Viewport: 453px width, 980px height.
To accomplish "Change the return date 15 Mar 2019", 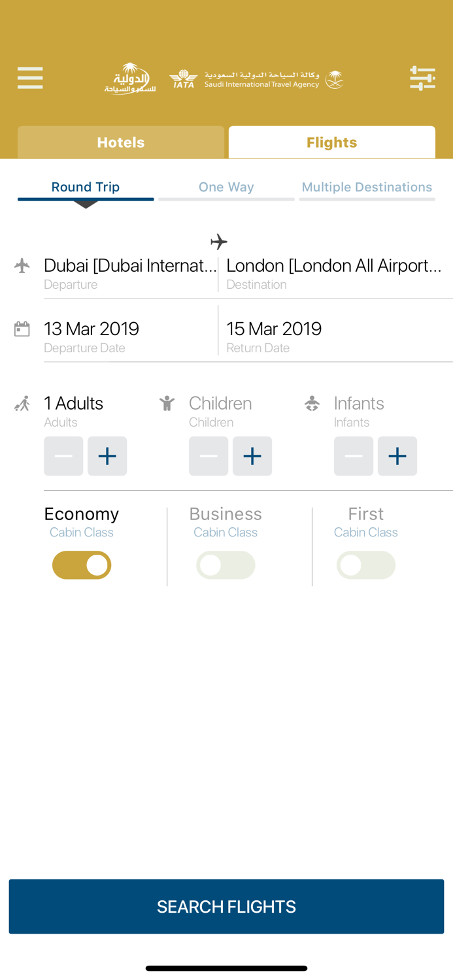I will 335,335.
